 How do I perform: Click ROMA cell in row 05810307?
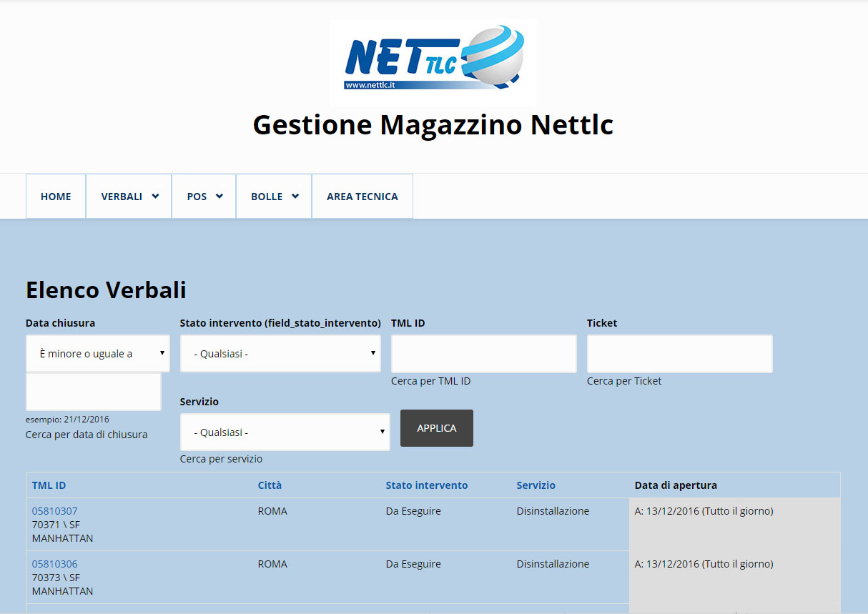tap(272, 511)
